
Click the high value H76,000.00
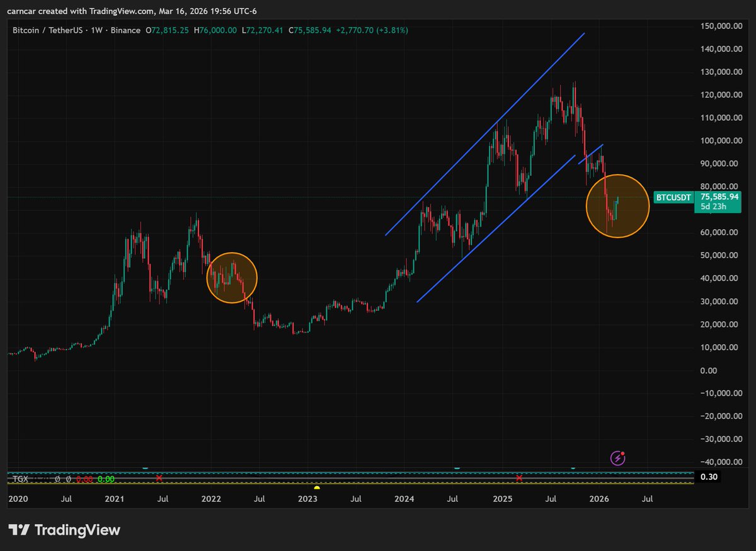(215, 30)
